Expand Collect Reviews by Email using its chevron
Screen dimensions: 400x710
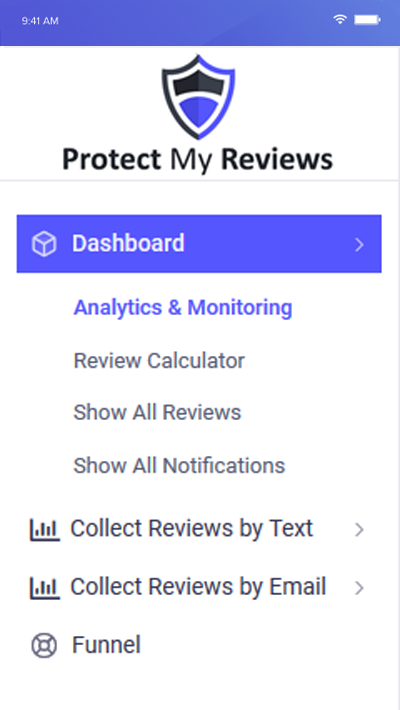(359, 588)
